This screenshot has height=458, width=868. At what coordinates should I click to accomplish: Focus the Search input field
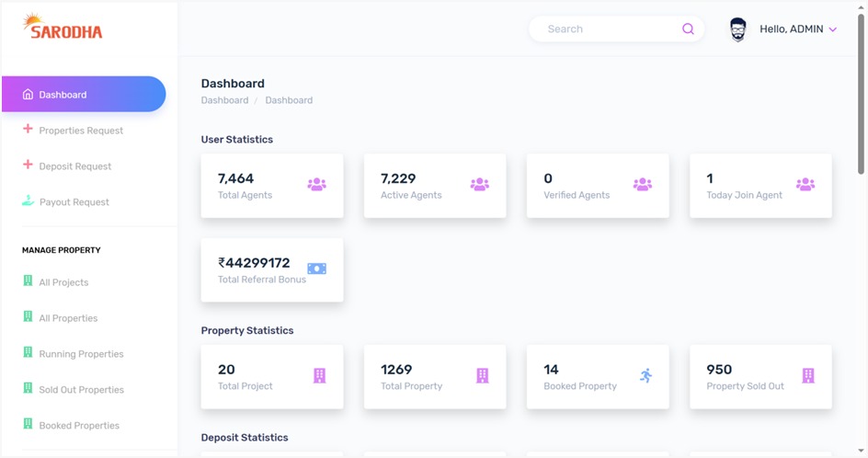click(x=616, y=29)
